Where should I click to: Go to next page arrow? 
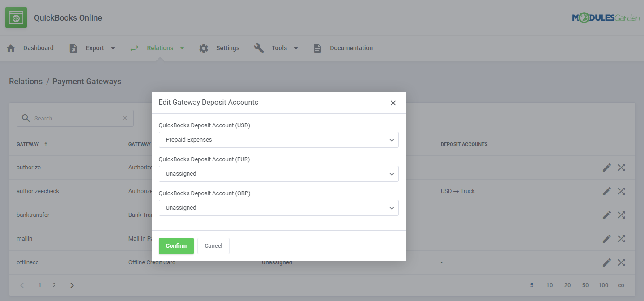click(x=72, y=285)
